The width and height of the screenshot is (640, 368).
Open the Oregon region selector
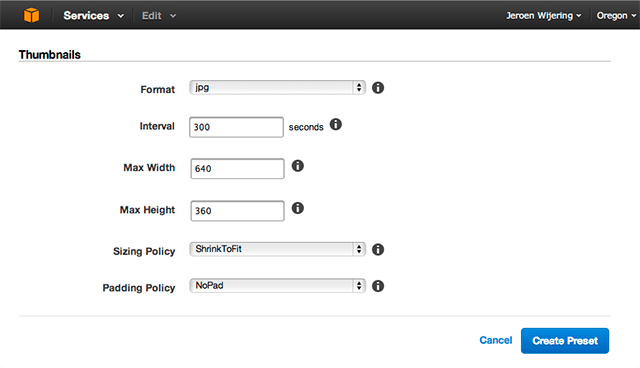coord(616,16)
